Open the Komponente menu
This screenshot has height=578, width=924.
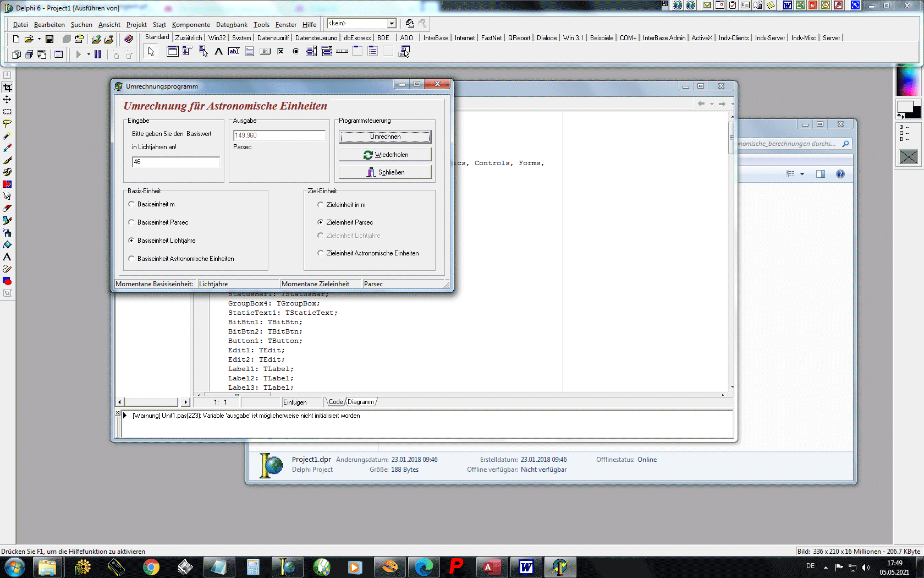point(191,25)
